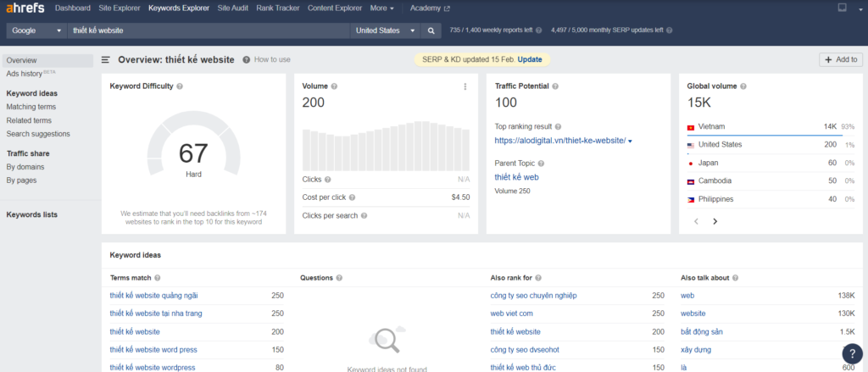Open the Volume card three-dot menu

(465, 86)
